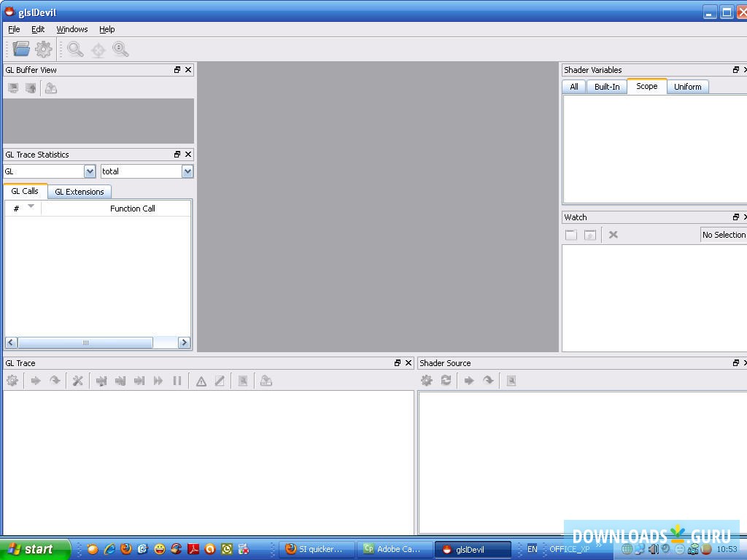
Task: Click the jump icon just before fast-forward
Action: click(139, 381)
